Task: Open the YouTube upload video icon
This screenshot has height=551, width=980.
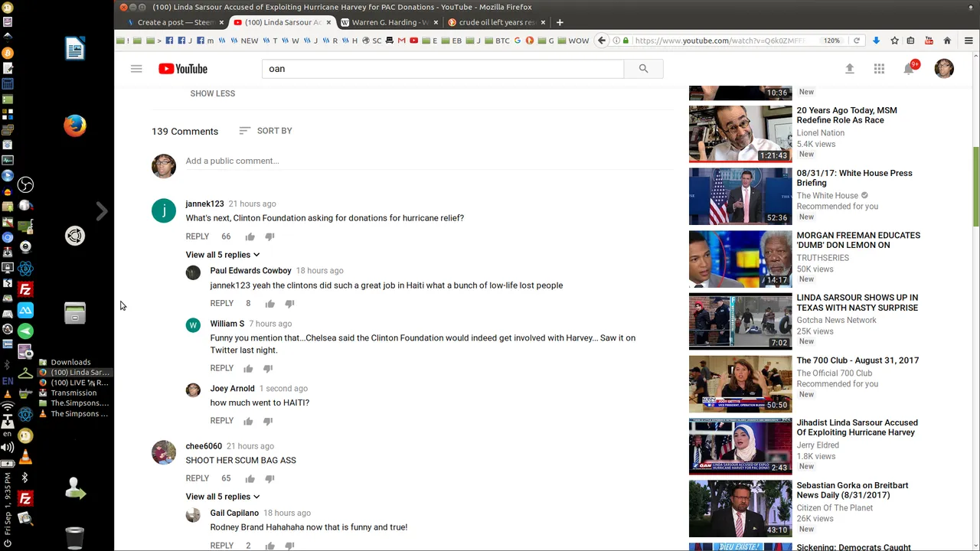Action: 849,69
